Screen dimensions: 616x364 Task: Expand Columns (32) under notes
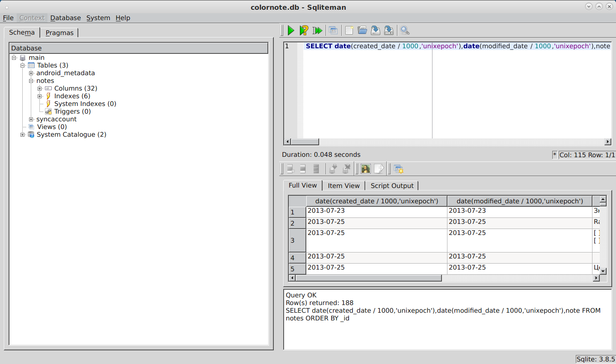tap(40, 88)
